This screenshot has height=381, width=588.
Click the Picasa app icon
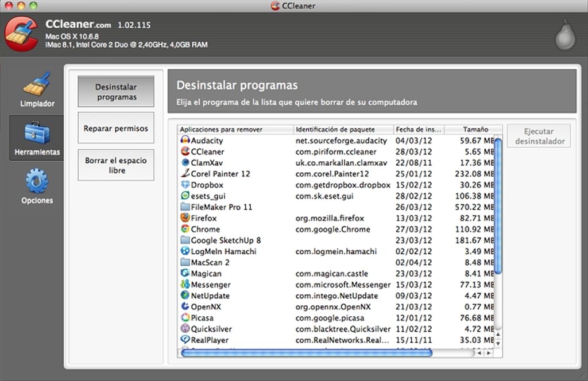[x=185, y=318]
